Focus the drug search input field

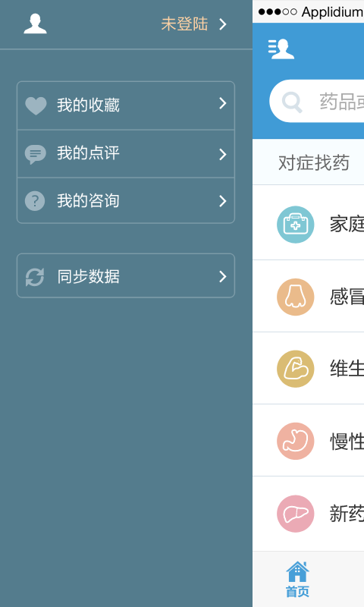[317, 102]
